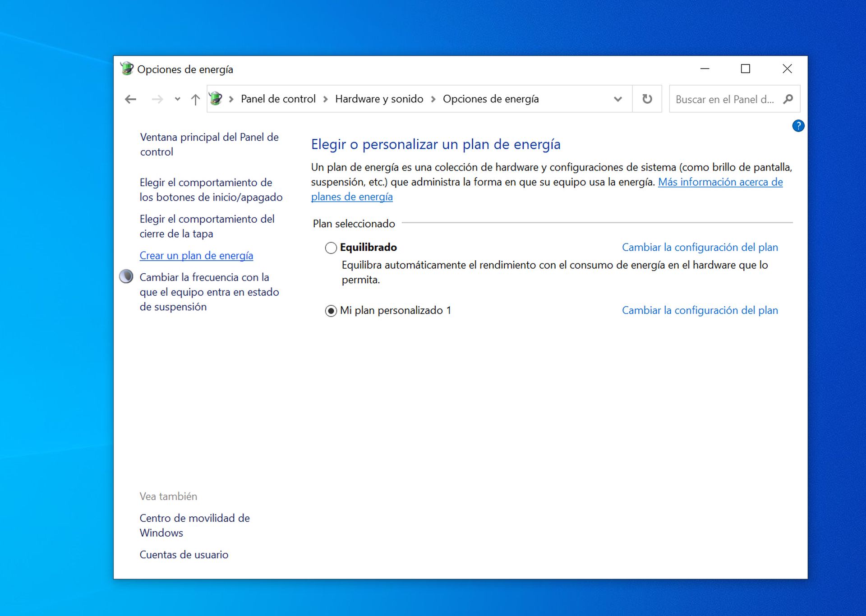Click the window title bar power icon
The height and width of the screenshot is (616, 866).
pos(127,69)
